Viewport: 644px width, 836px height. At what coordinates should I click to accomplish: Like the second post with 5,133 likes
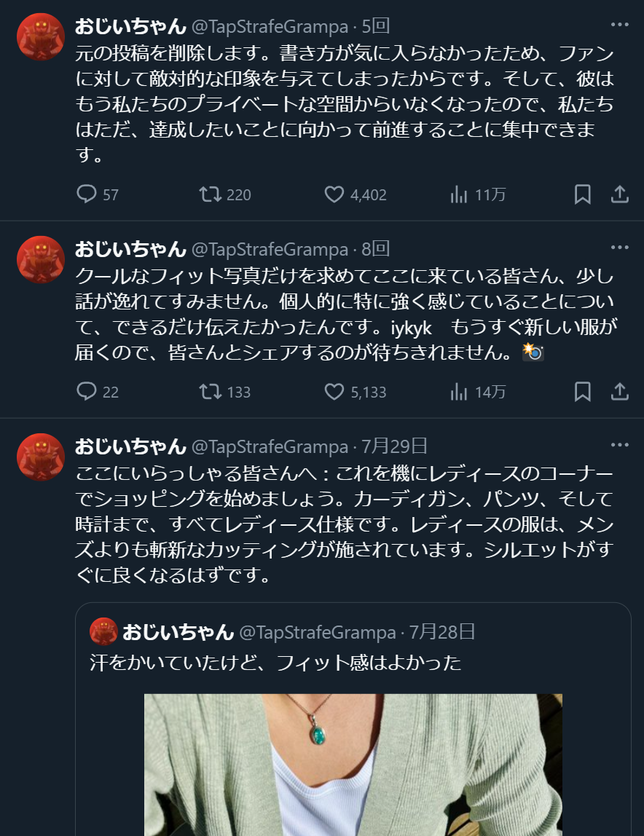pyautogui.click(x=356, y=392)
